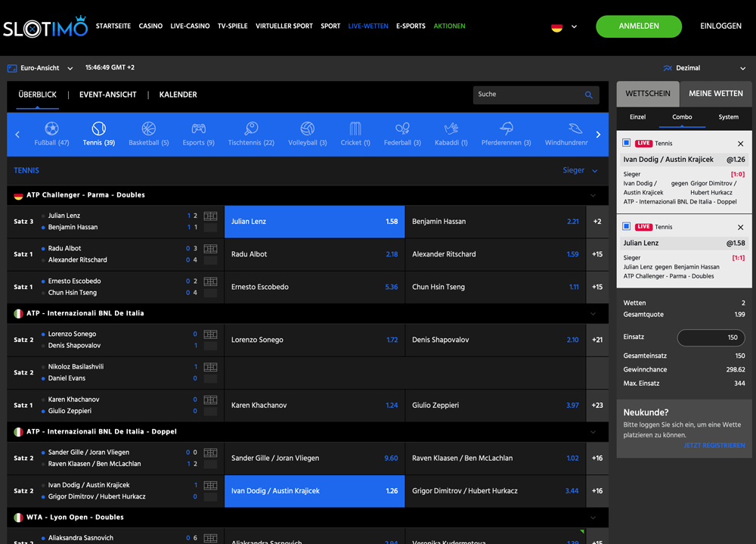Click the Jetzt Registrieren link

pyautogui.click(x=714, y=446)
